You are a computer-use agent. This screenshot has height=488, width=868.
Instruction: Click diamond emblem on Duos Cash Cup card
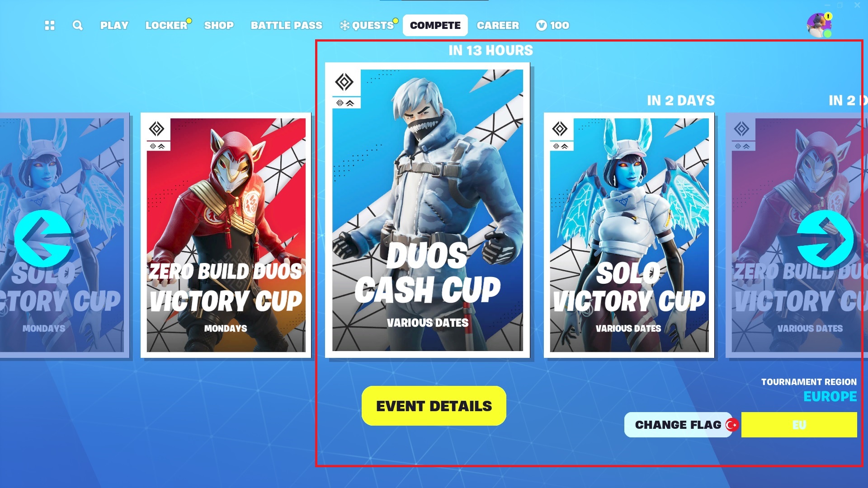point(344,82)
